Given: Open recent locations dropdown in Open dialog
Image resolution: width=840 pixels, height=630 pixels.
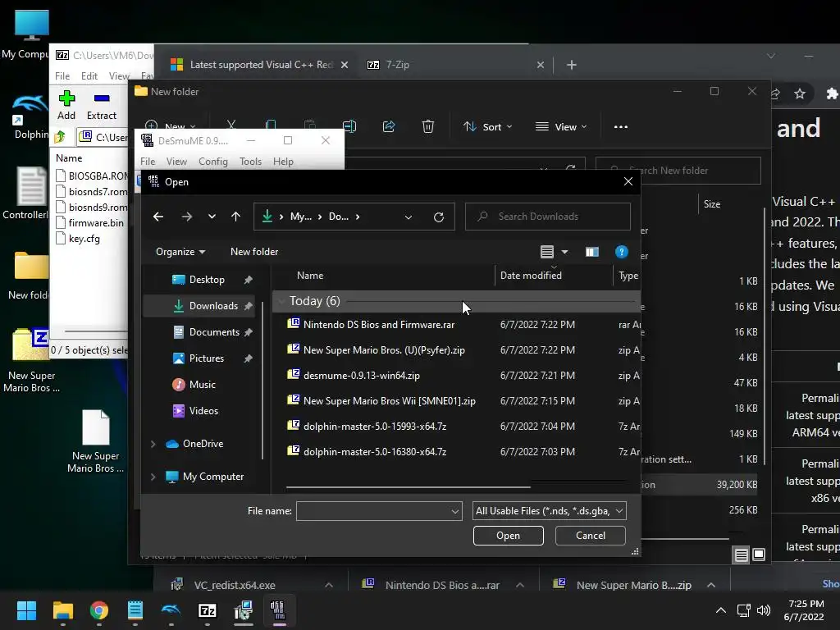Looking at the screenshot, I should pyautogui.click(x=212, y=217).
